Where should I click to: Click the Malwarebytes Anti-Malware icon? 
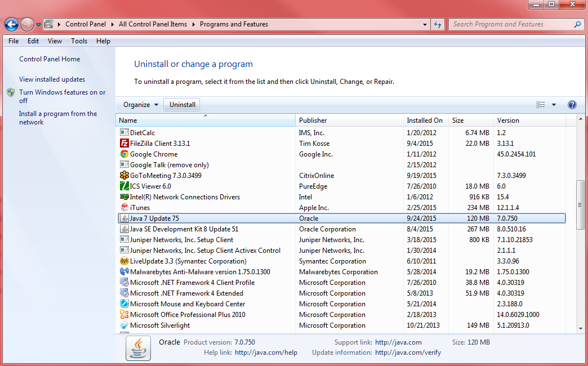[x=124, y=271]
